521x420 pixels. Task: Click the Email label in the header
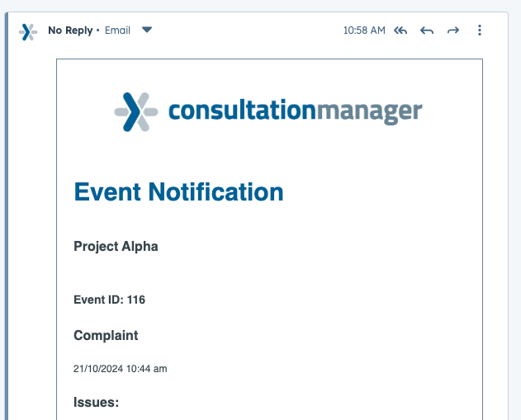point(117,31)
